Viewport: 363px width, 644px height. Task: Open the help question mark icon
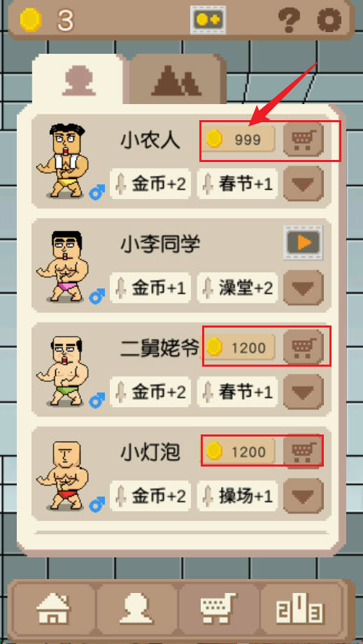click(x=289, y=20)
